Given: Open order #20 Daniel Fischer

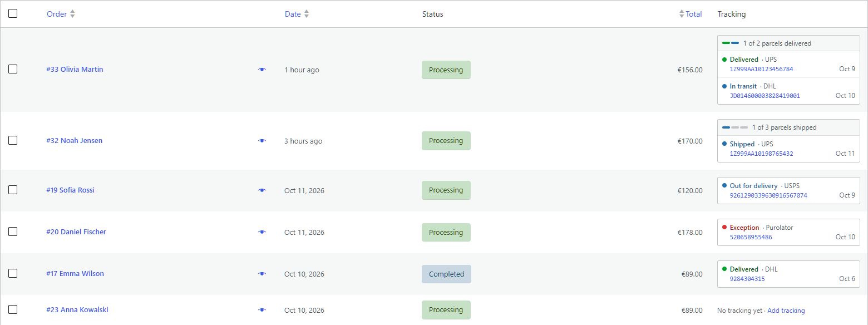Looking at the screenshot, I should tap(76, 232).
